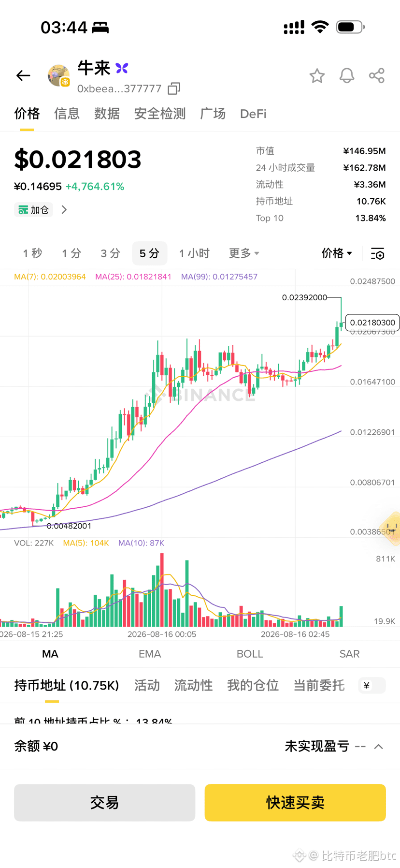The image size is (400, 868).
Task: Open the 流动性 tab below chart
Action: [193, 685]
